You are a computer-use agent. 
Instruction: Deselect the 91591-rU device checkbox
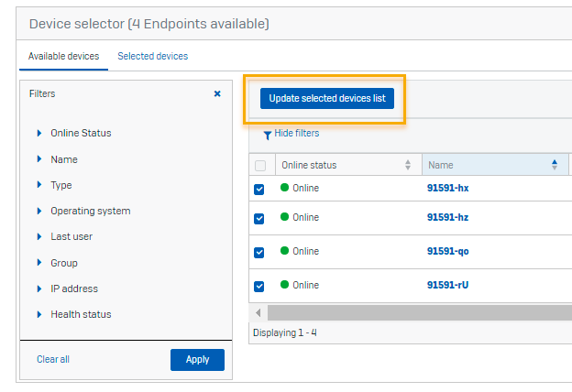[x=259, y=286]
